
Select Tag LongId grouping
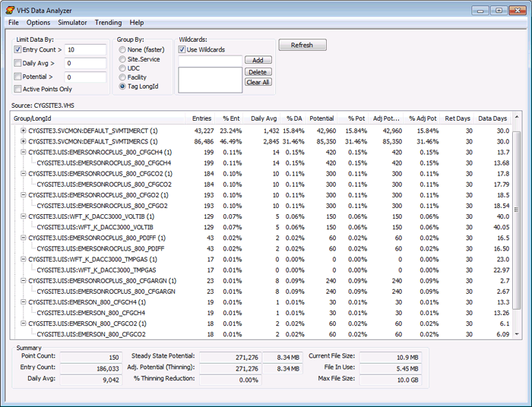pyautogui.click(x=122, y=87)
